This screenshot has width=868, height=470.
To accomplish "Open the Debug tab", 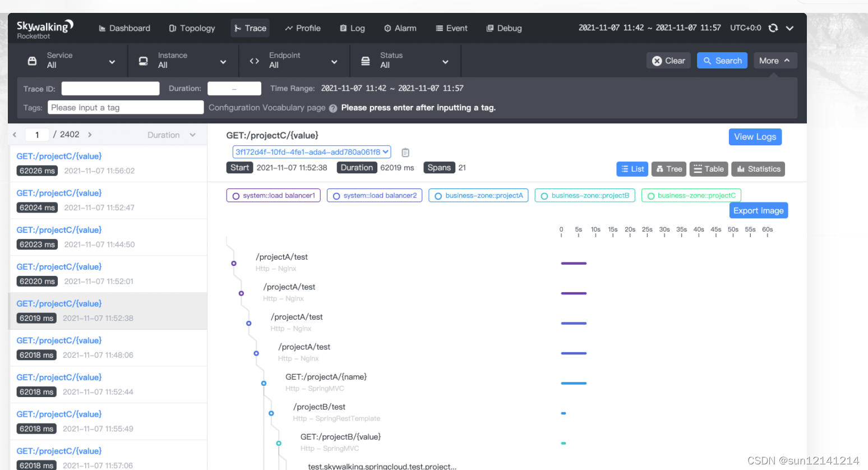I will tap(504, 28).
